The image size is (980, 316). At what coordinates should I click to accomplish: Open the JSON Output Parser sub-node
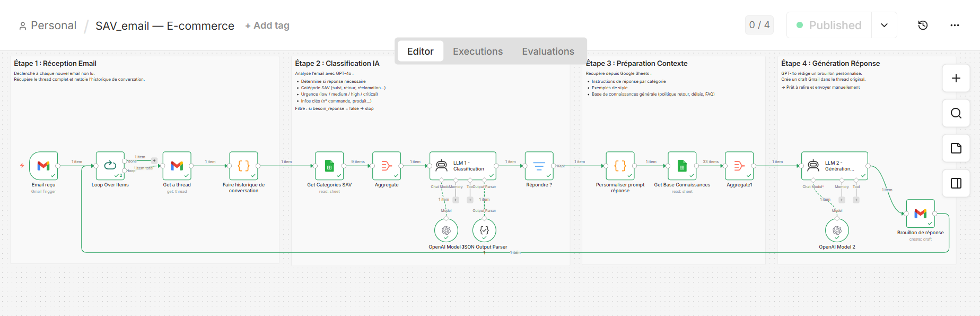coord(484,230)
